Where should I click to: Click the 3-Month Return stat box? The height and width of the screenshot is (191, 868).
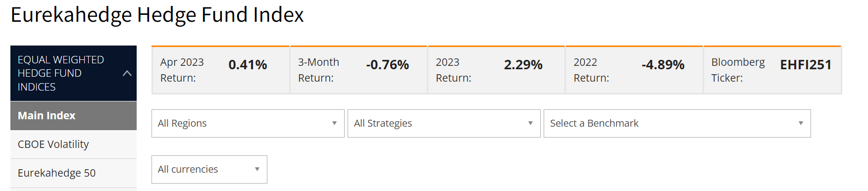coord(358,70)
